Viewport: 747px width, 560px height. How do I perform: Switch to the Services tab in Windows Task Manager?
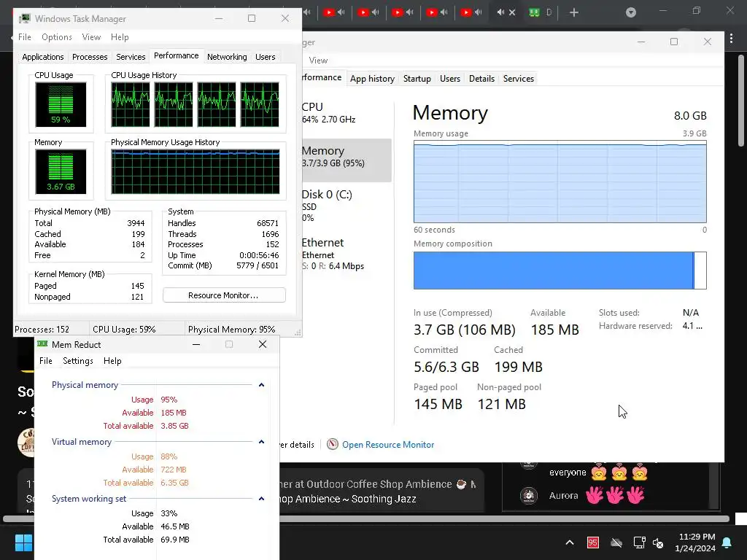click(131, 57)
